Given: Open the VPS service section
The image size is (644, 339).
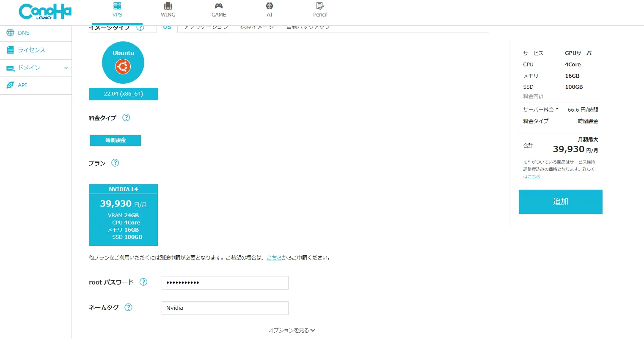Looking at the screenshot, I should [x=117, y=10].
